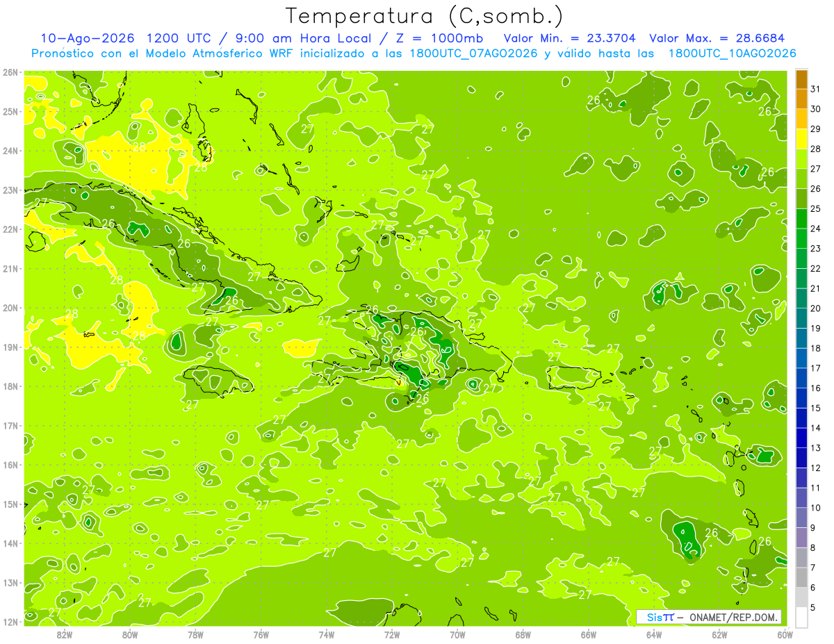Click the '1200 UTC' time text

[181, 38]
